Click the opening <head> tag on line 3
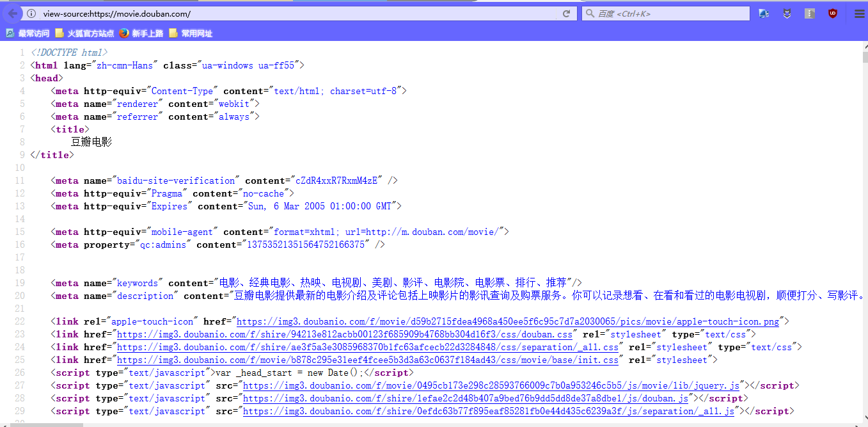This screenshot has height=427, width=868. [47, 78]
